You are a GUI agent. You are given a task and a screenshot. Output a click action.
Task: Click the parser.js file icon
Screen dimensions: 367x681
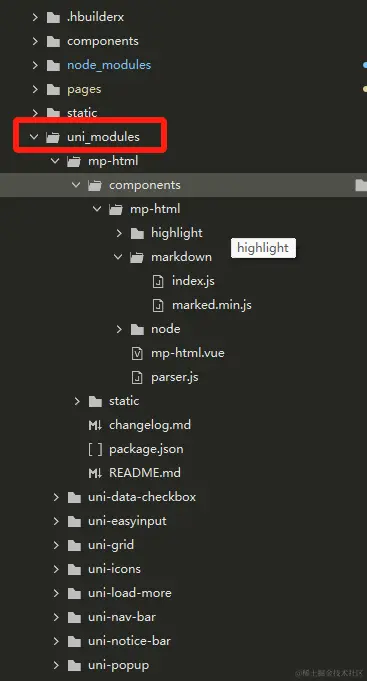(137, 377)
